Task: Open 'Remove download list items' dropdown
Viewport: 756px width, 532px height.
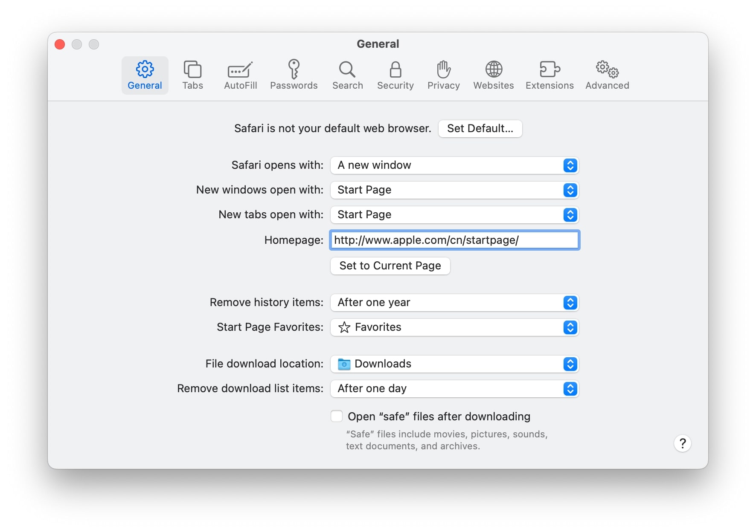Action: (x=454, y=389)
